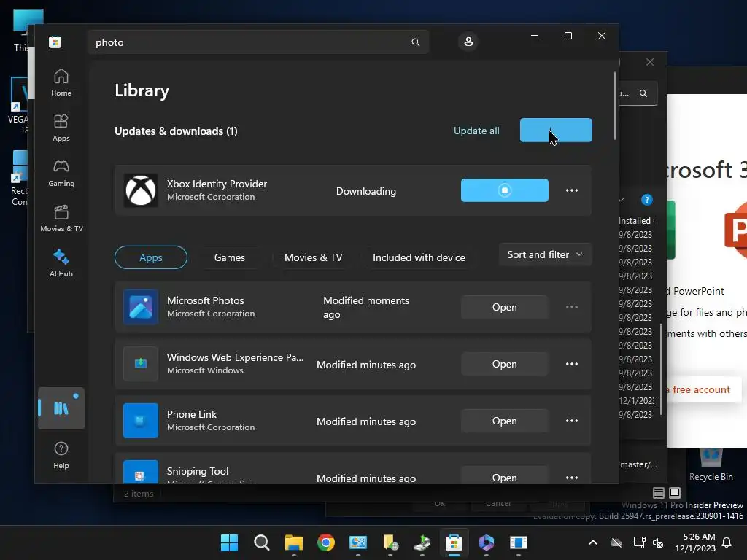Close the background window behind the Store
Screen dimensions: 747x560
650,63
